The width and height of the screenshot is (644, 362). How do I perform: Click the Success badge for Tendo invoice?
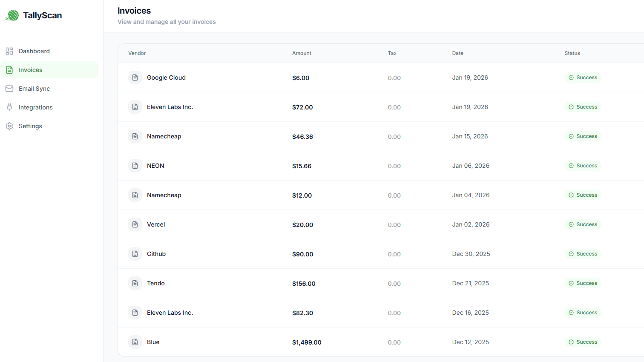point(583,283)
